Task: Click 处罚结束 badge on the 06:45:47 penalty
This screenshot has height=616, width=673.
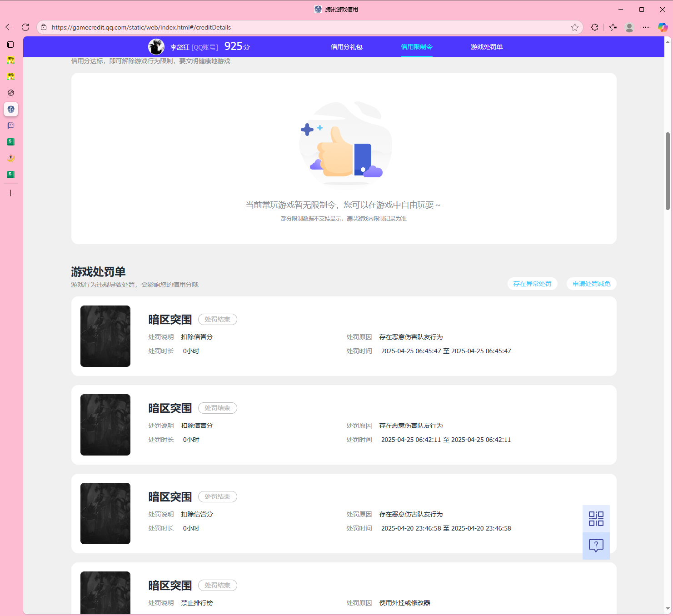Action: 218,320
